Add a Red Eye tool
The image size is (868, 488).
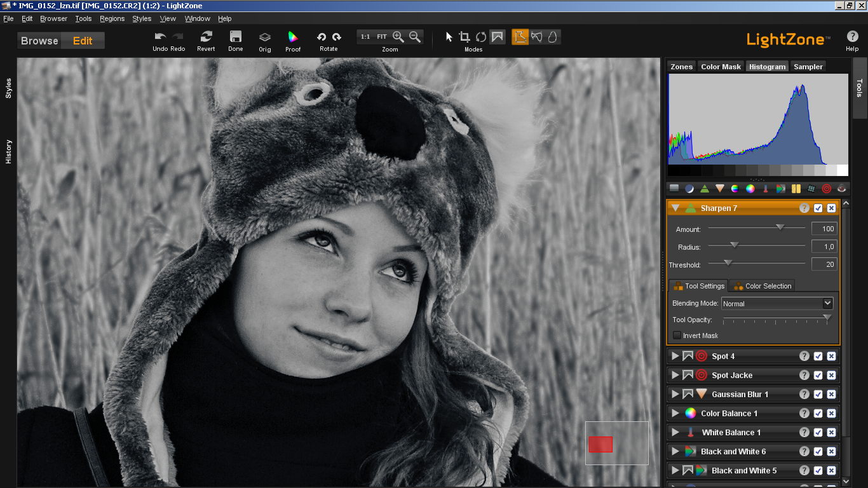[x=842, y=189]
